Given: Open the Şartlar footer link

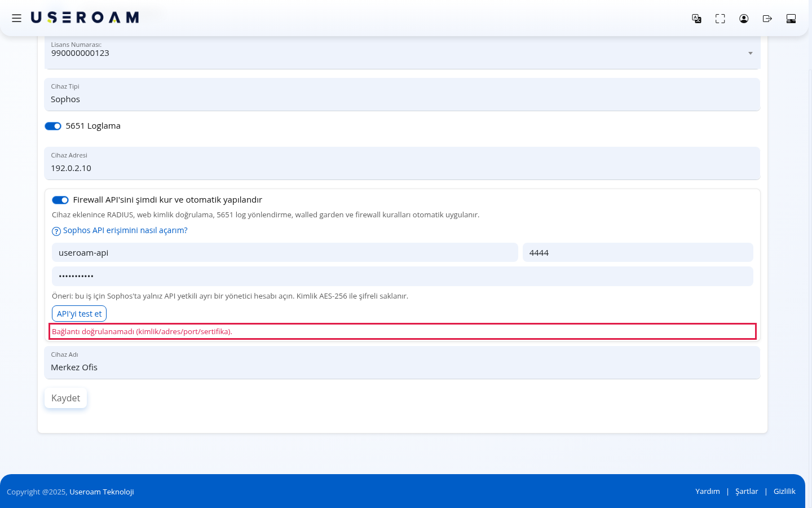Looking at the screenshot, I should pyautogui.click(x=747, y=491).
